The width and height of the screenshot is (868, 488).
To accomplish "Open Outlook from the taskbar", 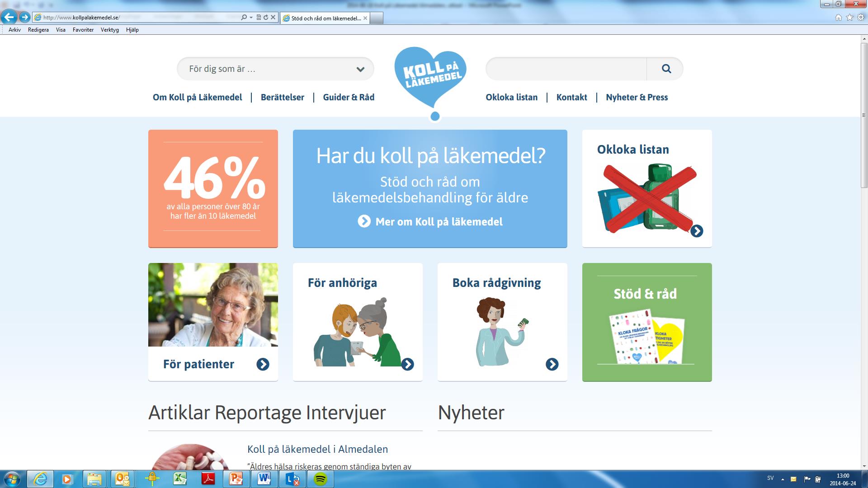I will 123,479.
